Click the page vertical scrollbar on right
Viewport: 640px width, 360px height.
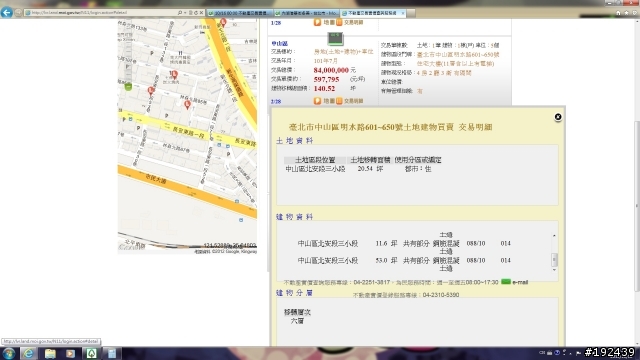click(x=637, y=206)
